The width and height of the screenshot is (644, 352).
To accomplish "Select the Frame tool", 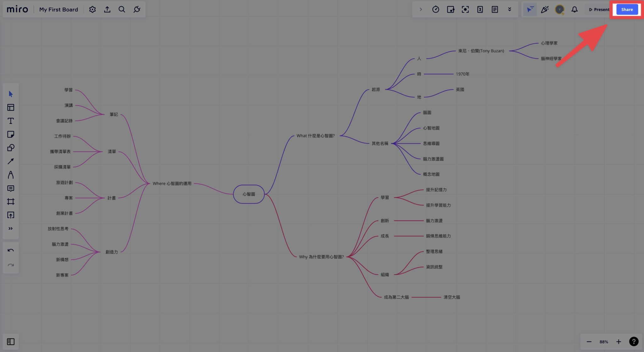I will coord(11,202).
